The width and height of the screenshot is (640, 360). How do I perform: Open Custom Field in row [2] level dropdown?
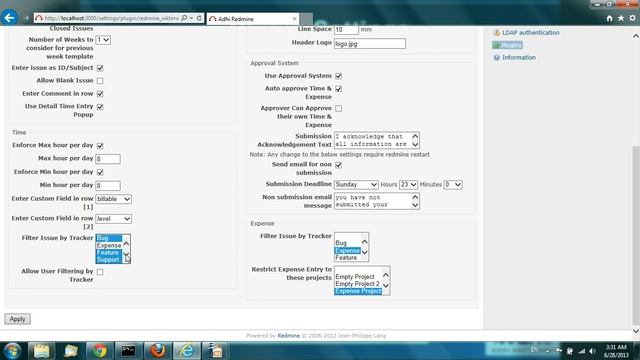113,219
